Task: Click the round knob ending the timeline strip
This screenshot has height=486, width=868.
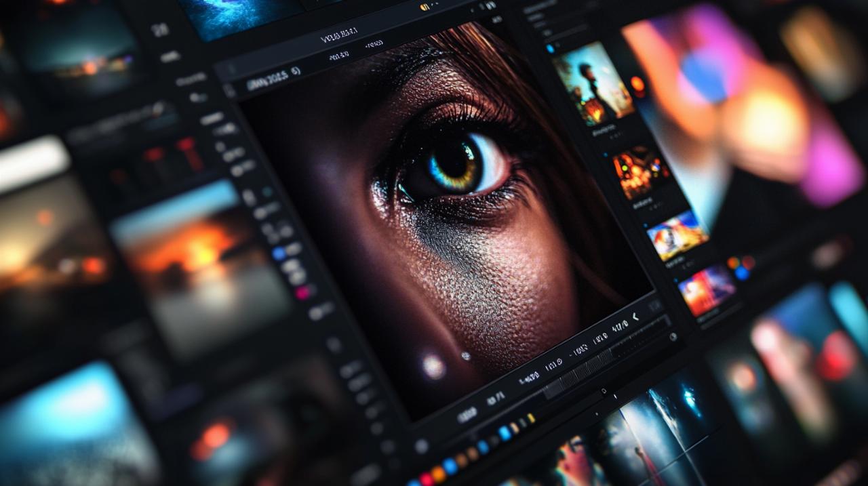Action: coord(673,337)
